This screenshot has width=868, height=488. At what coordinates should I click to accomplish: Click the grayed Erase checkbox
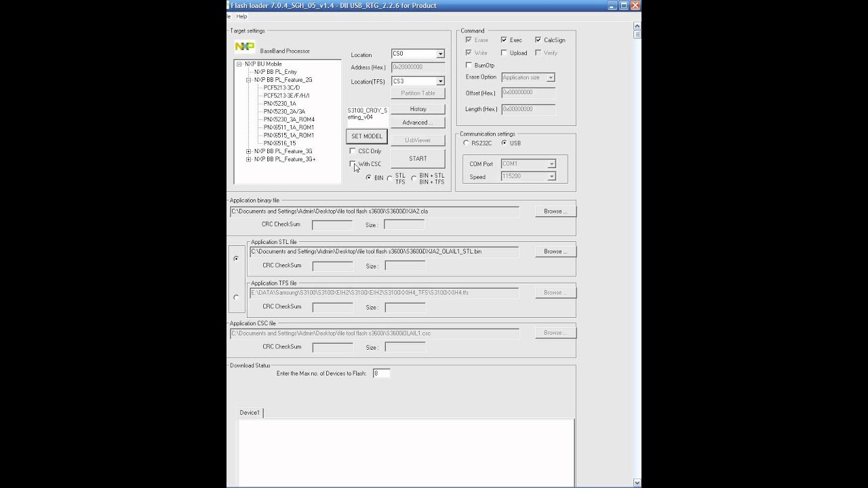469,40
